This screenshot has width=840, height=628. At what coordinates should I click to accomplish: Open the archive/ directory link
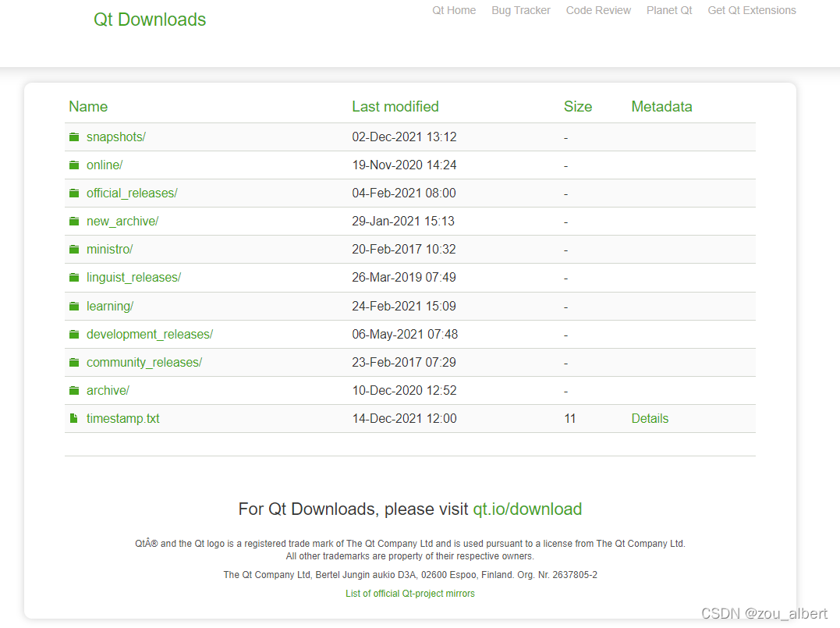click(108, 391)
